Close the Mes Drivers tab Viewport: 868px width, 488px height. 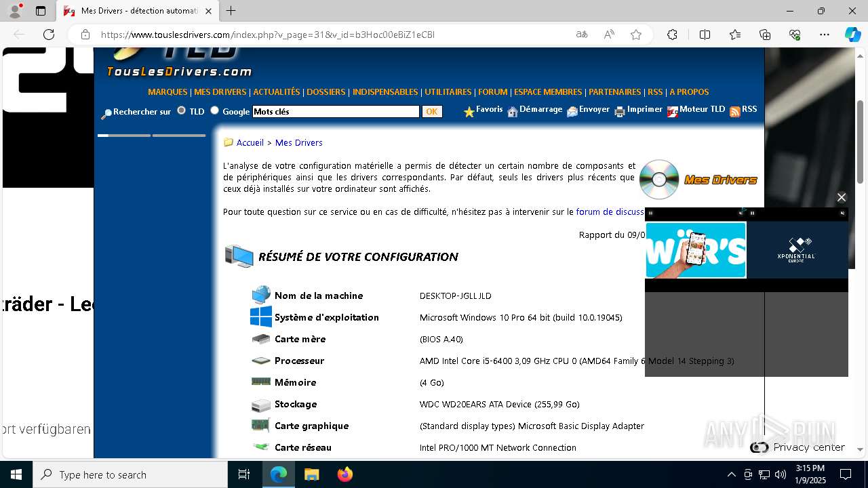pyautogui.click(x=209, y=11)
